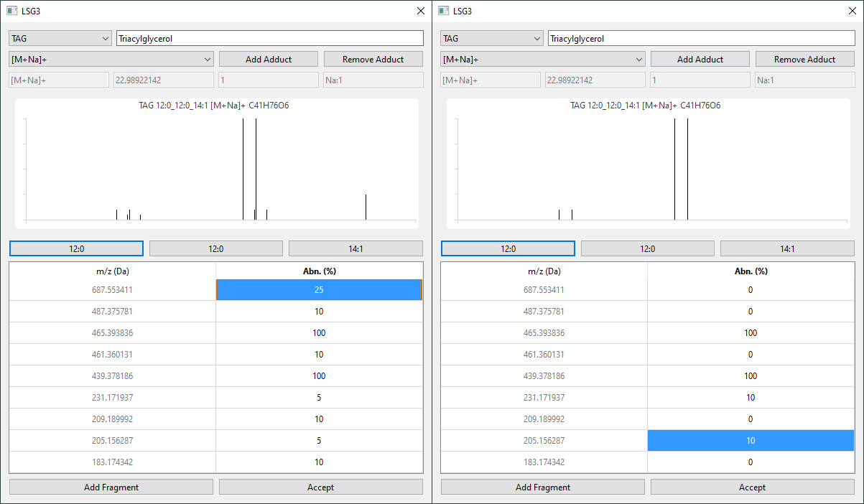Click m/z value 183.174342 in right window
864x504 pixels.
544,462
